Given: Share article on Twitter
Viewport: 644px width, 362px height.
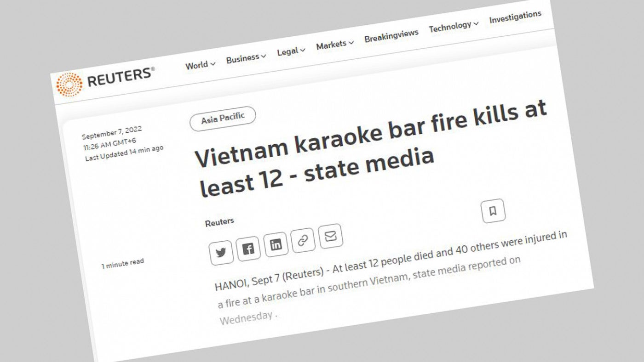Looking at the screenshot, I should point(221,253).
